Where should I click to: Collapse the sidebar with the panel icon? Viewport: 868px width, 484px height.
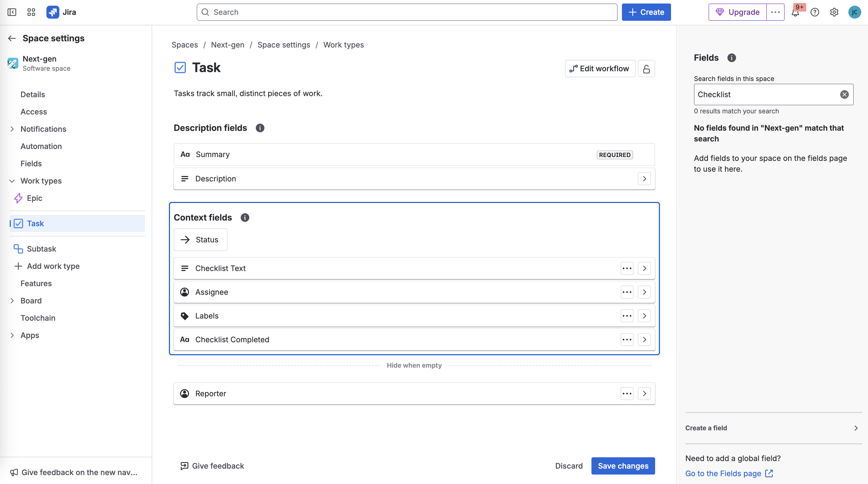12,12
